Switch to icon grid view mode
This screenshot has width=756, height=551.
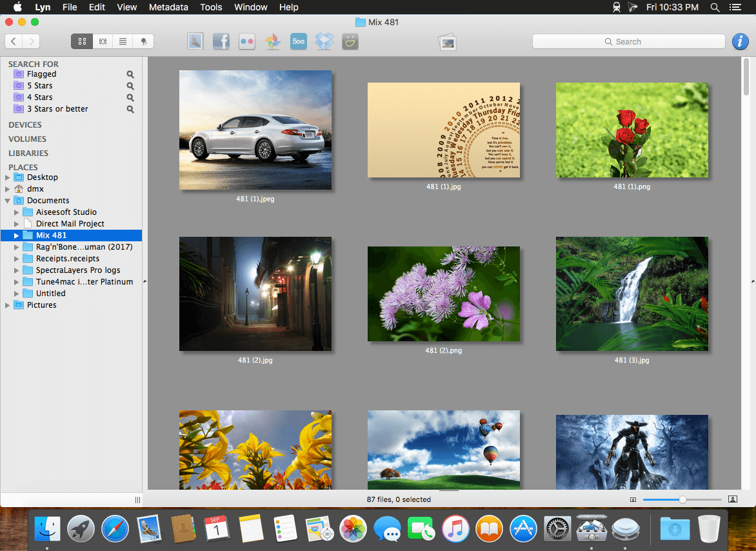[x=82, y=41]
